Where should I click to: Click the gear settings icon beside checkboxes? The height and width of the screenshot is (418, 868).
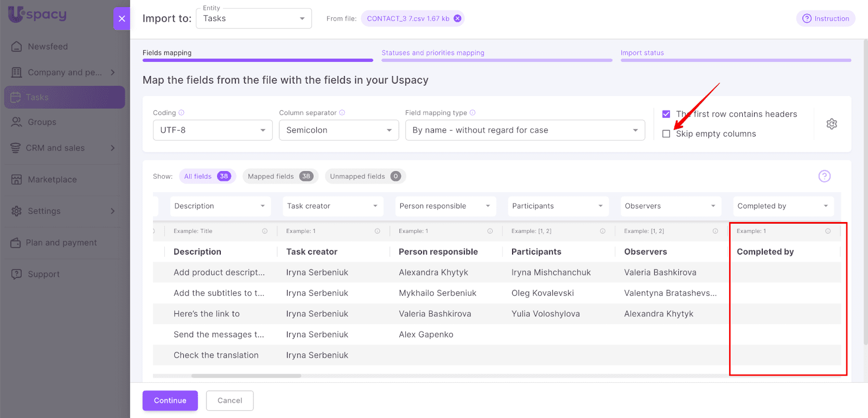(x=831, y=124)
